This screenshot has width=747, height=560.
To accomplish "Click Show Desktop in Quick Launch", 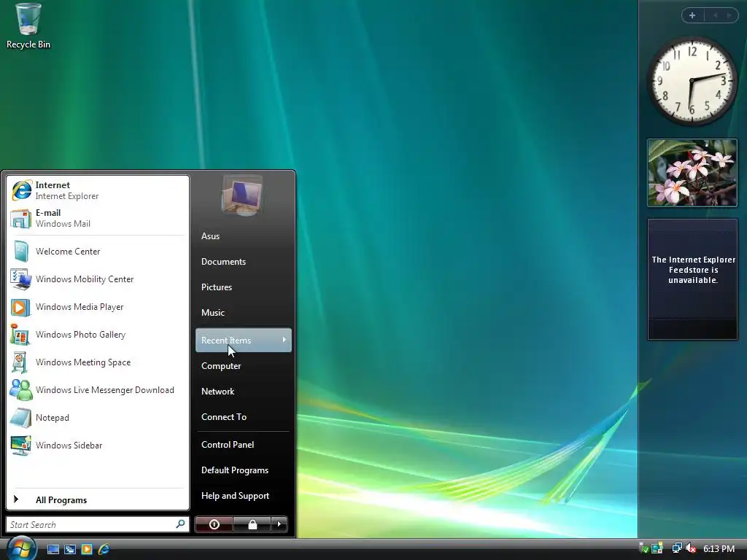I will [x=53, y=549].
